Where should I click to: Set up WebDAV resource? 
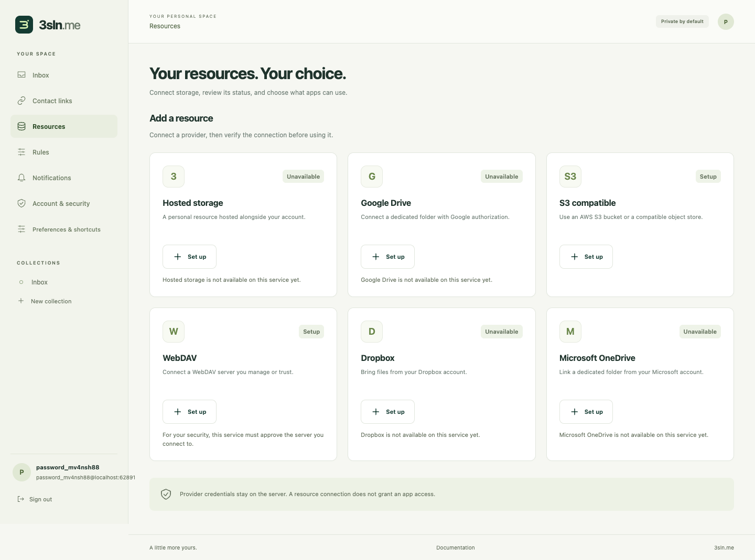pos(189,412)
